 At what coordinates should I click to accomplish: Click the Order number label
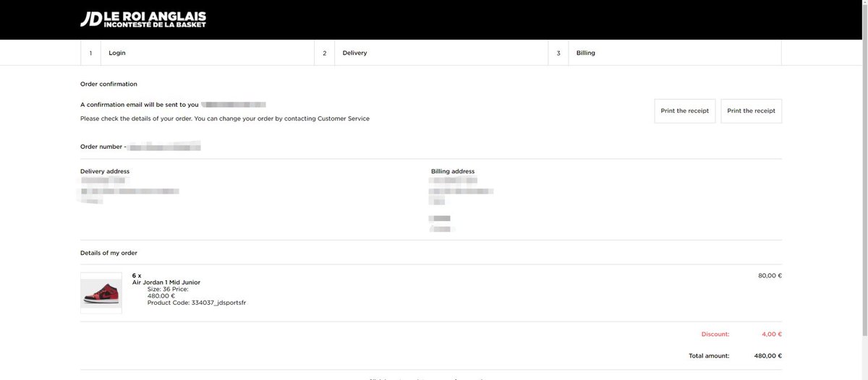coord(103,147)
